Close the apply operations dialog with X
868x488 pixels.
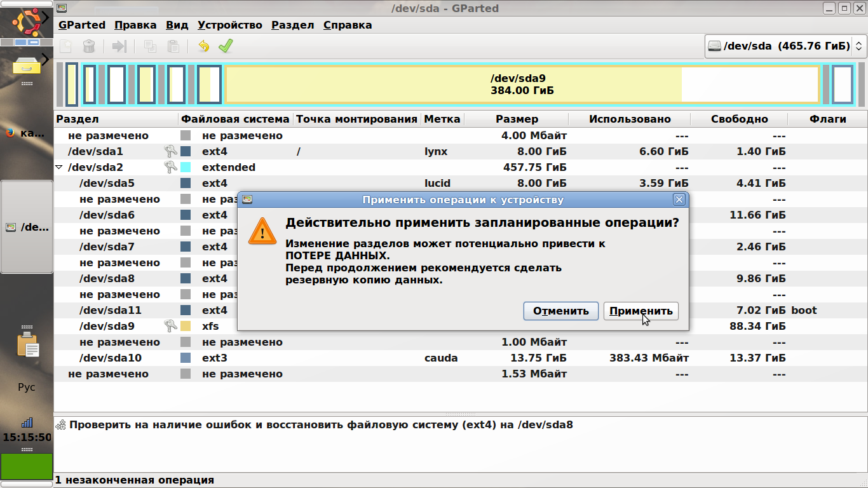pos(679,200)
